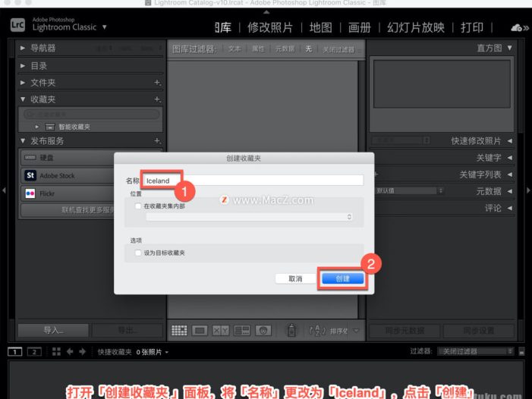Click the collections search field

point(92,115)
